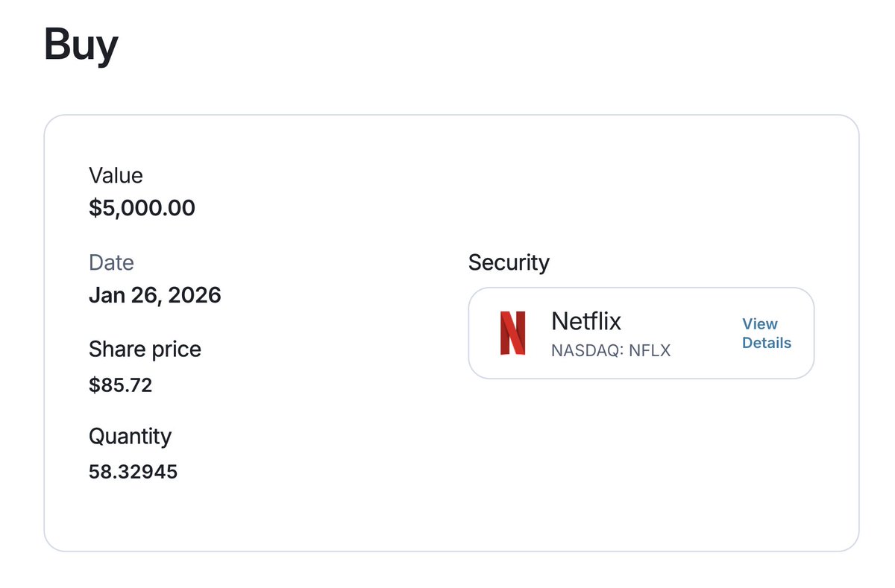Click the Security section label
Image resolution: width=895 pixels, height=588 pixels.
pos(509,262)
